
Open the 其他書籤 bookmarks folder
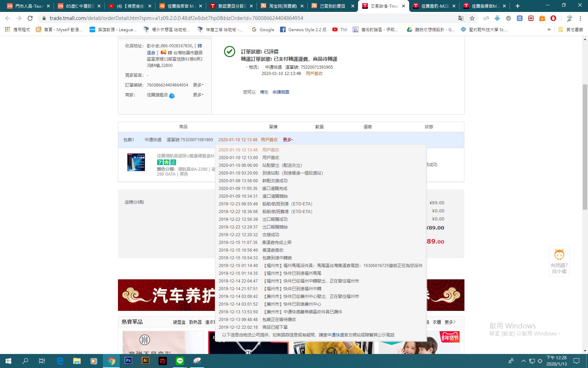(570, 29)
